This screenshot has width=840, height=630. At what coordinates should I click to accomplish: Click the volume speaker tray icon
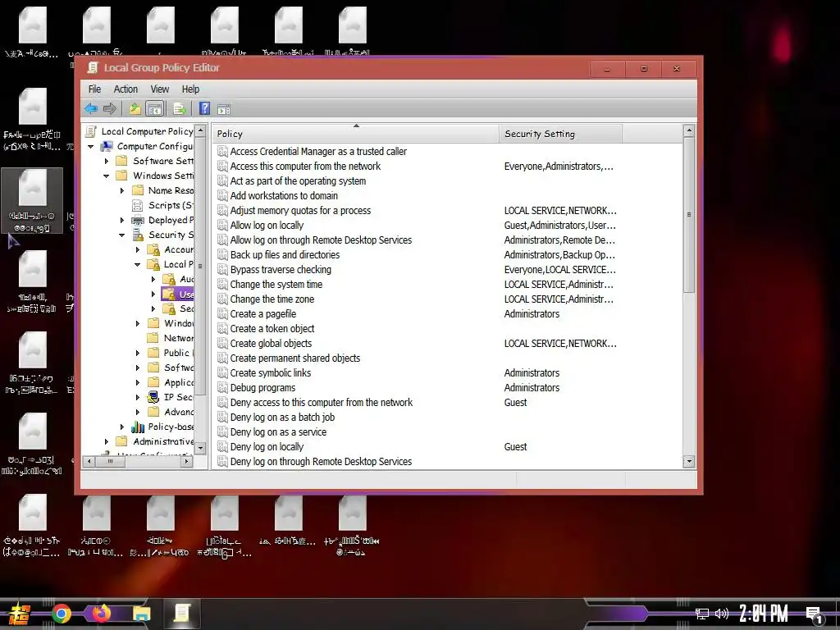coord(722,614)
